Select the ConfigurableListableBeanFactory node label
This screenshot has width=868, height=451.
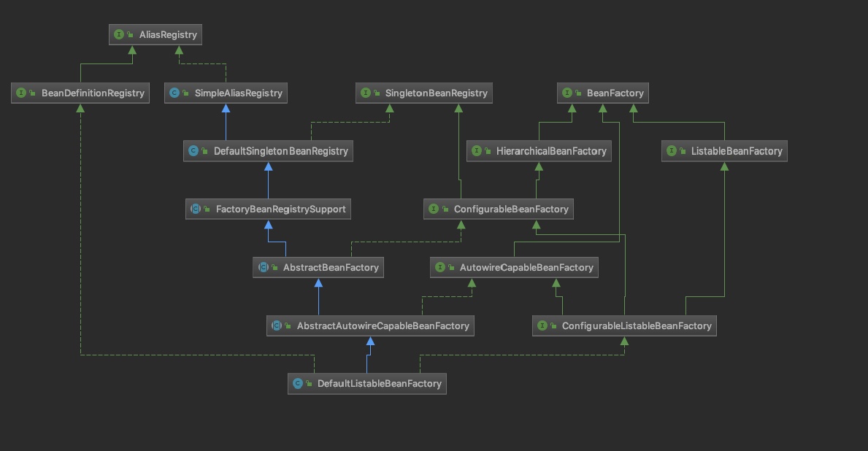point(636,325)
